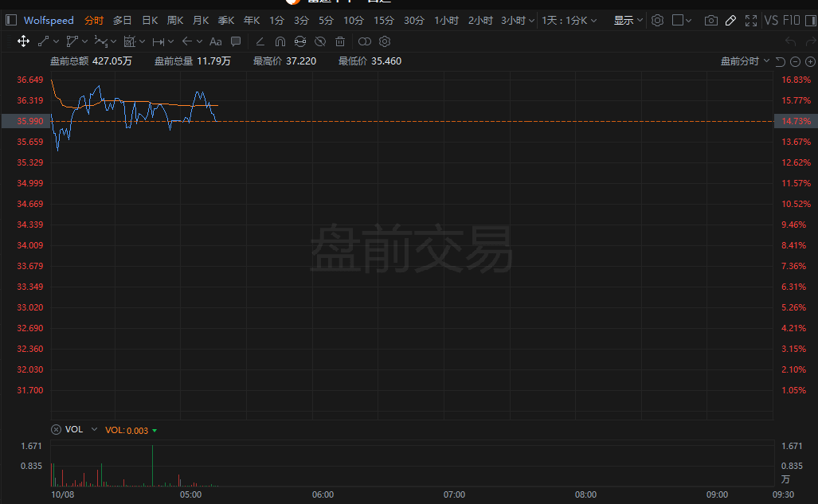Select the 1分 interval
The image size is (818, 504).
tap(277, 21)
